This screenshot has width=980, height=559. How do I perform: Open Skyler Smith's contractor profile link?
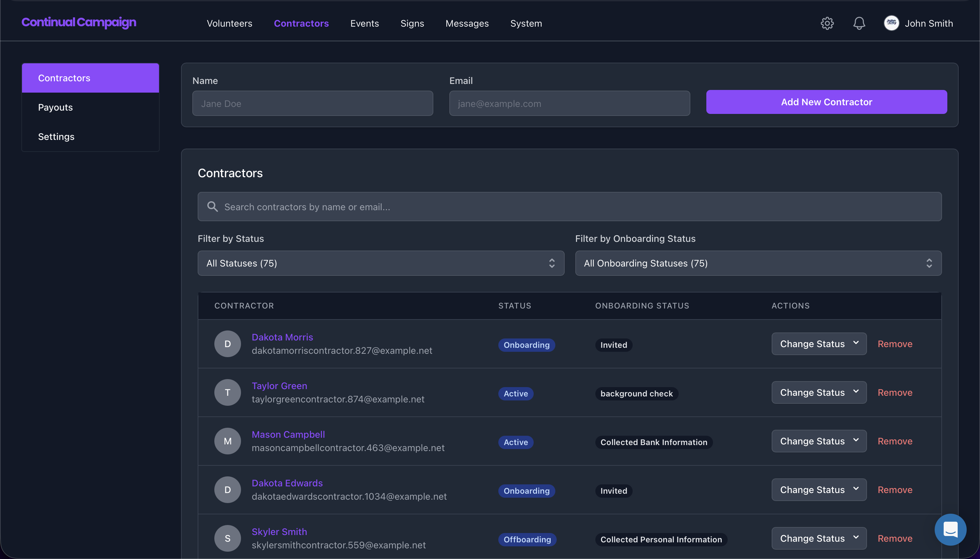(x=279, y=531)
